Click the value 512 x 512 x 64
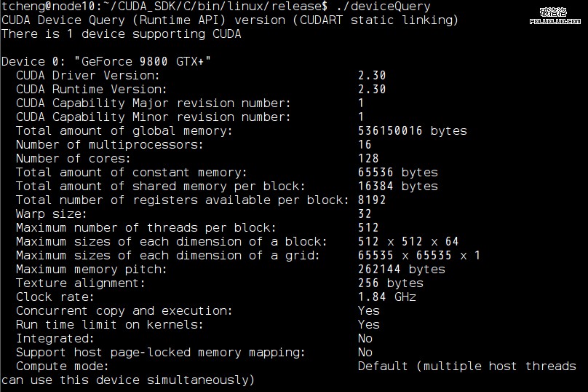The image size is (588, 392). [x=408, y=242]
